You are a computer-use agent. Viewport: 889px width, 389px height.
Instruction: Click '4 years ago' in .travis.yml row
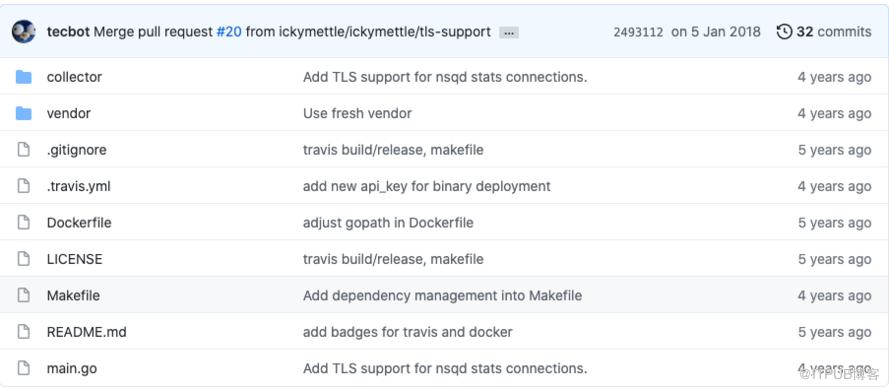pos(834,186)
